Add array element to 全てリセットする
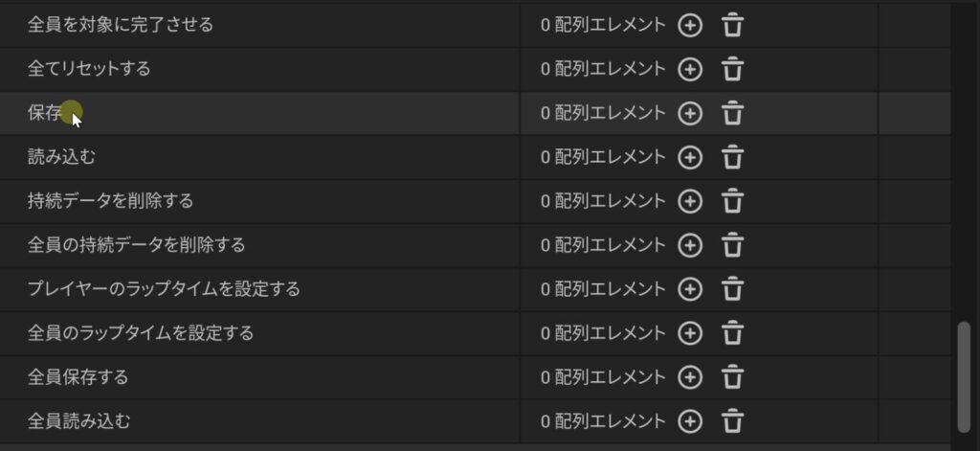 [689, 69]
